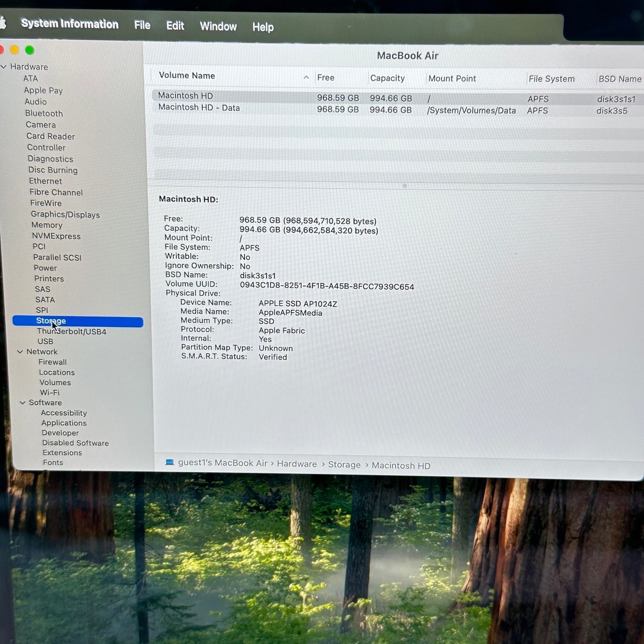Viewport: 644px width, 644px height.
Task: Select NVMExpress in the sidebar
Action: 57,236
